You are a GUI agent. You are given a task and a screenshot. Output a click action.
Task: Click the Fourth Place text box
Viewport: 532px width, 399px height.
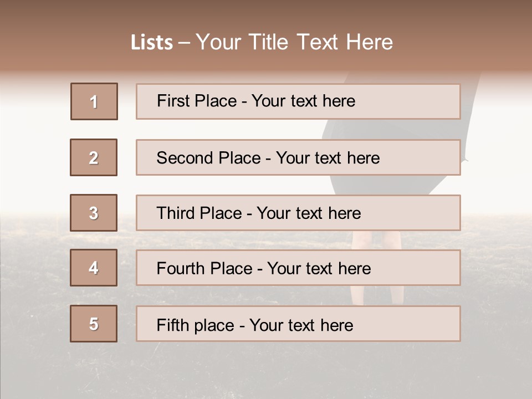point(298,268)
